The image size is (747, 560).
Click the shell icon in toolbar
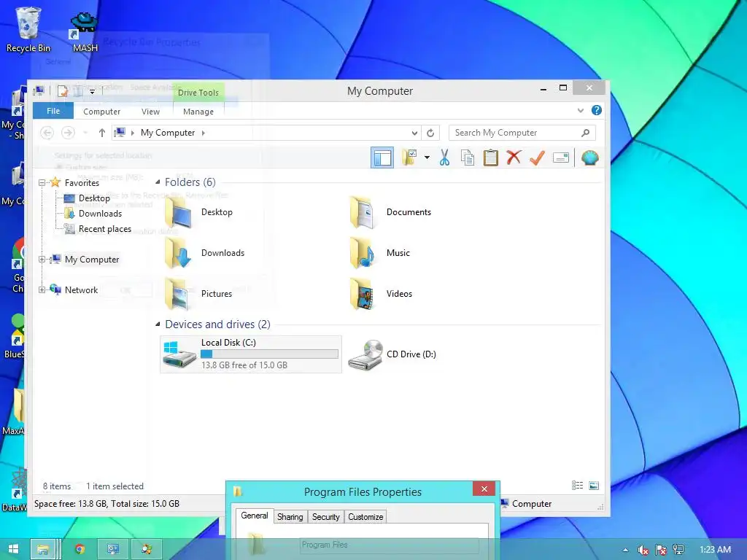(589, 157)
